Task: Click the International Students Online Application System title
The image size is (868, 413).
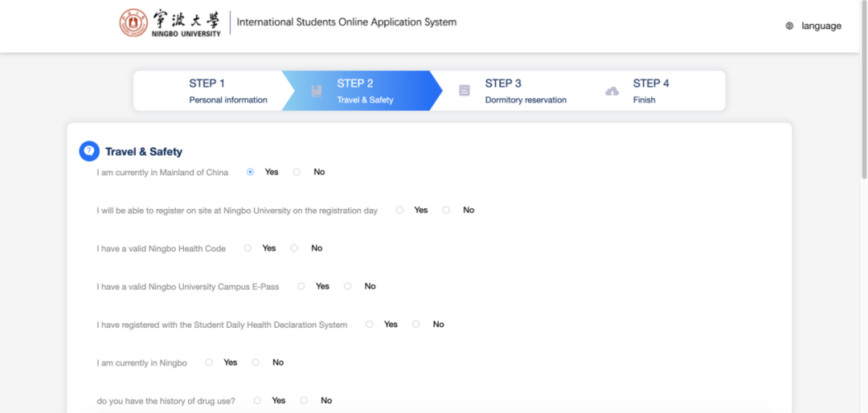Action: tap(346, 22)
